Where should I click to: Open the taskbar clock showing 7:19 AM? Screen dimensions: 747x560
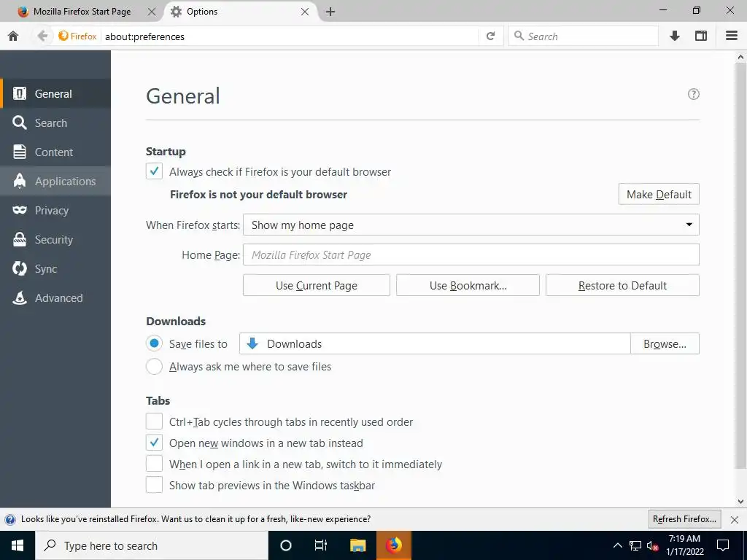coord(684,545)
